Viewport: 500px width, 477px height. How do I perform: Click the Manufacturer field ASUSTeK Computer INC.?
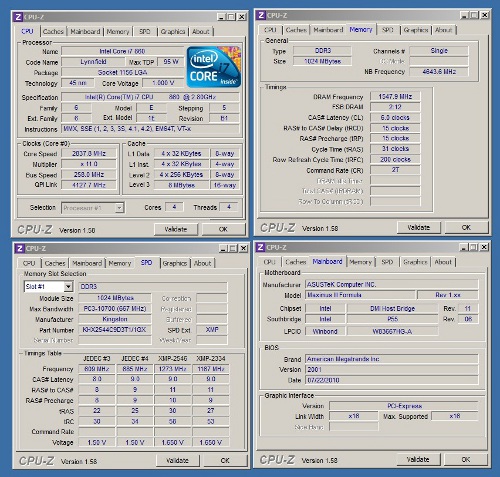tap(392, 285)
